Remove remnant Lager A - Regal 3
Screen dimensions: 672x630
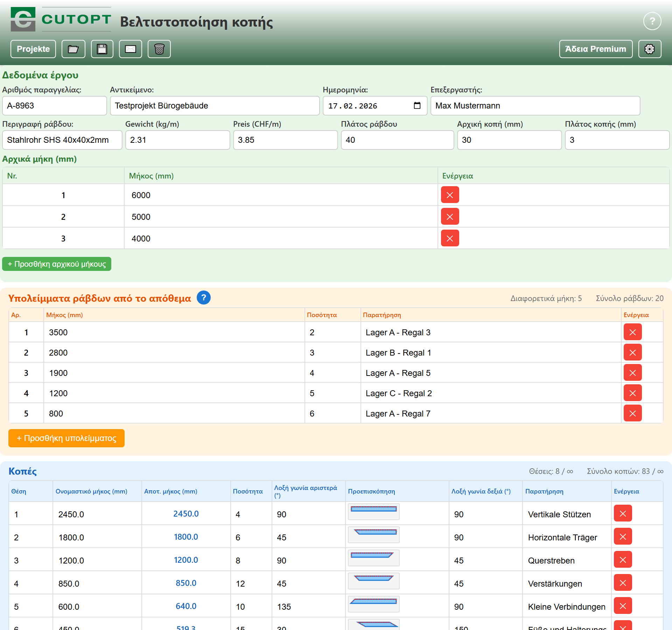(633, 332)
